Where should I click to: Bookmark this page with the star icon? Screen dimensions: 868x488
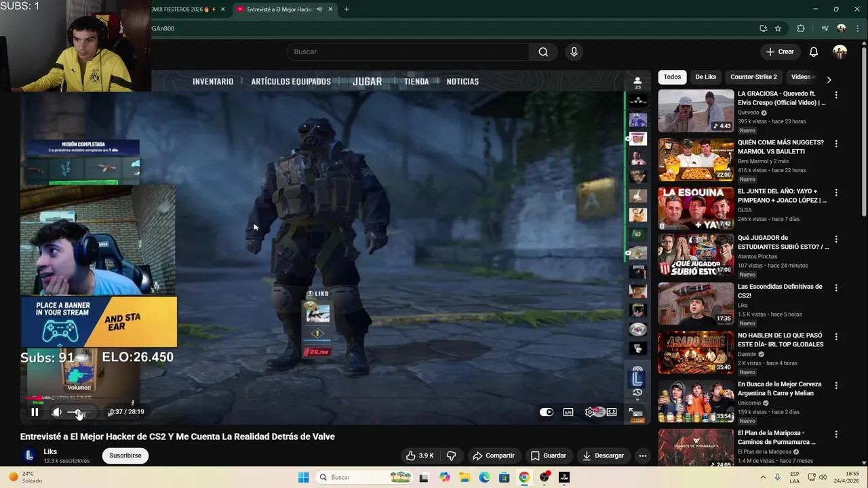pos(778,28)
